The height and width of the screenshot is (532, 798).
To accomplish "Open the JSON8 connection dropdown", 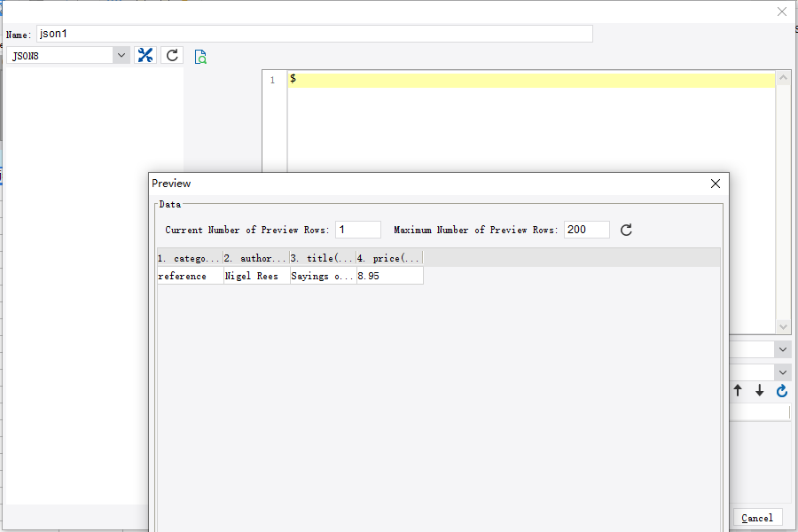I will pos(121,55).
